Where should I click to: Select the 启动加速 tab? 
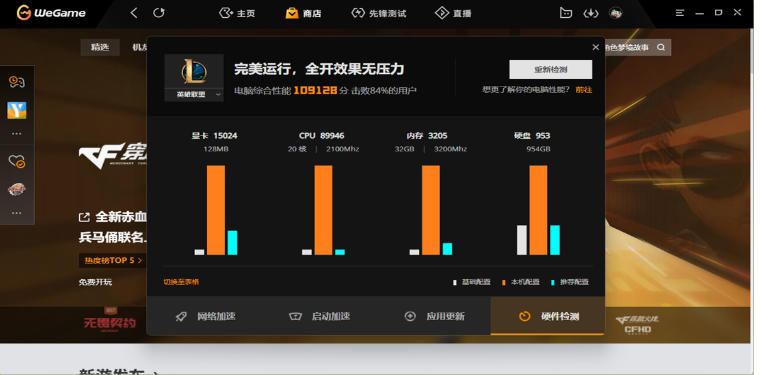click(x=319, y=316)
